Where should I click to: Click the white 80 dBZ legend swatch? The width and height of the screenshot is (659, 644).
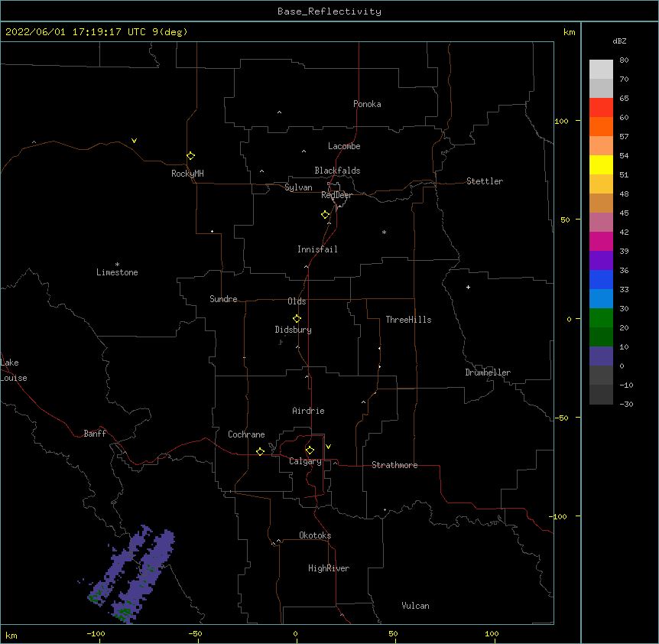click(x=601, y=70)
